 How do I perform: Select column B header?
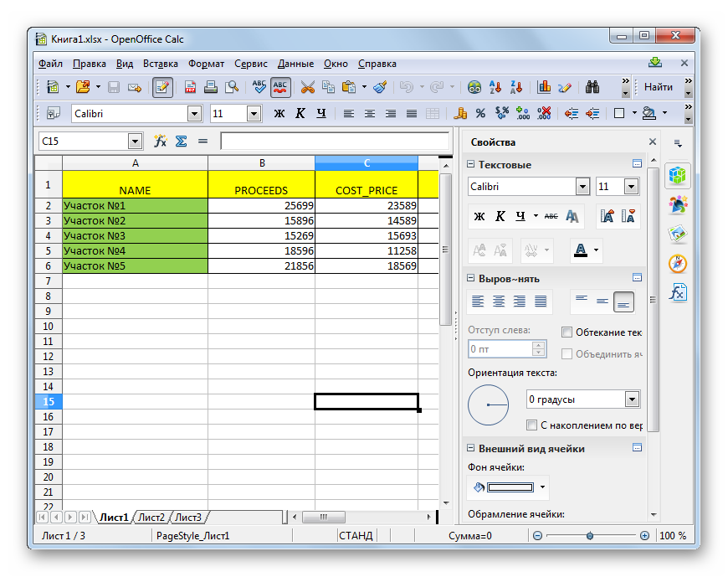point(261,163)
